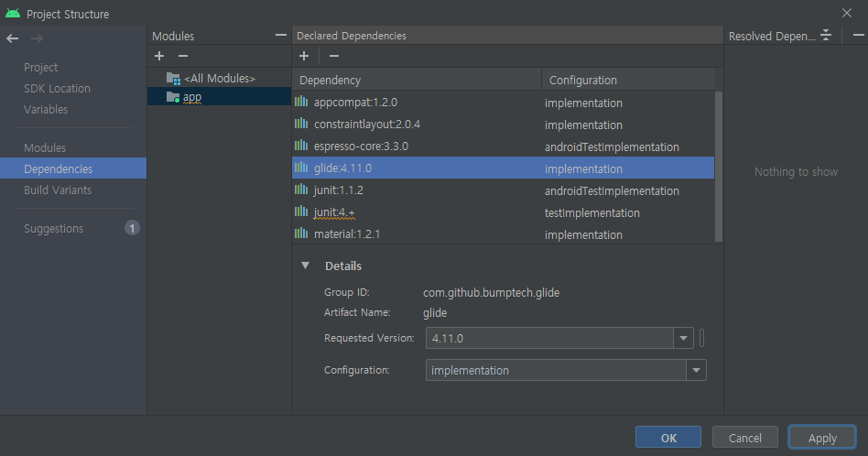Click the Dependency column header
Image resolution: width=868 pixels, height=456 pixels.
(x=417, y=80)
